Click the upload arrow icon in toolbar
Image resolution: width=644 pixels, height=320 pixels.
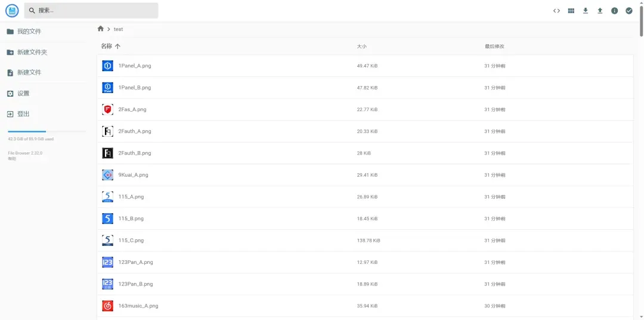click(600, 11)
